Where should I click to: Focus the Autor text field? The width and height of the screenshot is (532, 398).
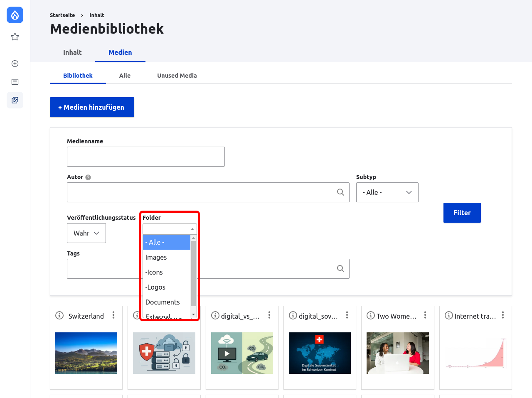(208, 192)
